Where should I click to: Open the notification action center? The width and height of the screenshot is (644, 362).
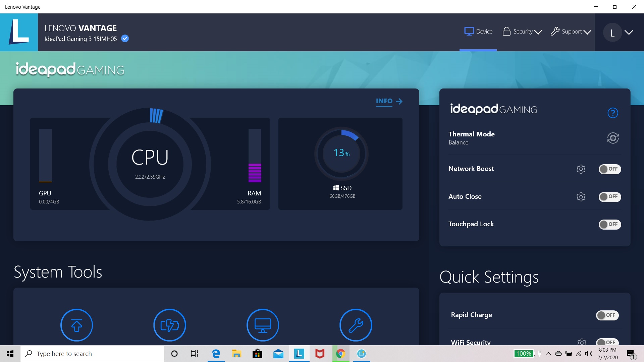coord(631,354)
